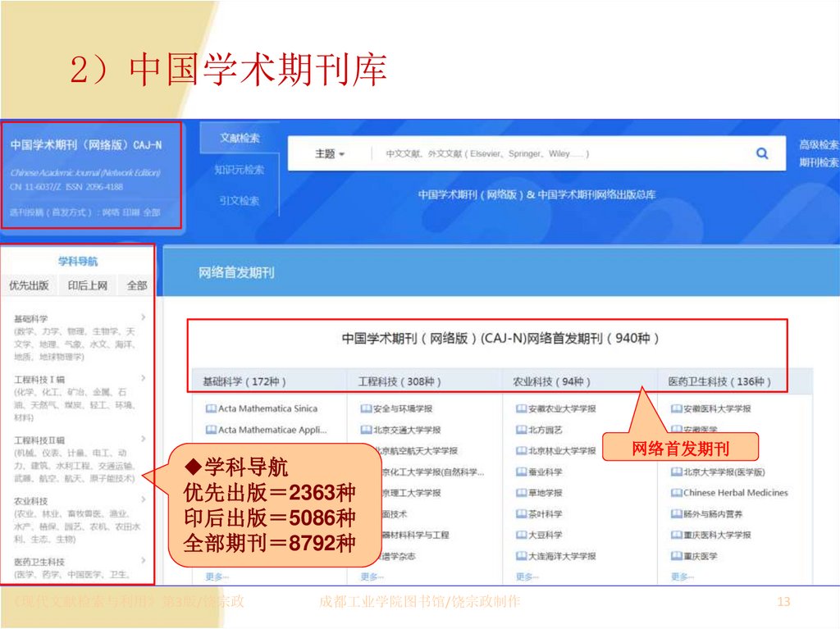The width and height of the screenshot is (840, 629).
Task: Select the 知识元检索 tab
Action: [x=240, y=170]
